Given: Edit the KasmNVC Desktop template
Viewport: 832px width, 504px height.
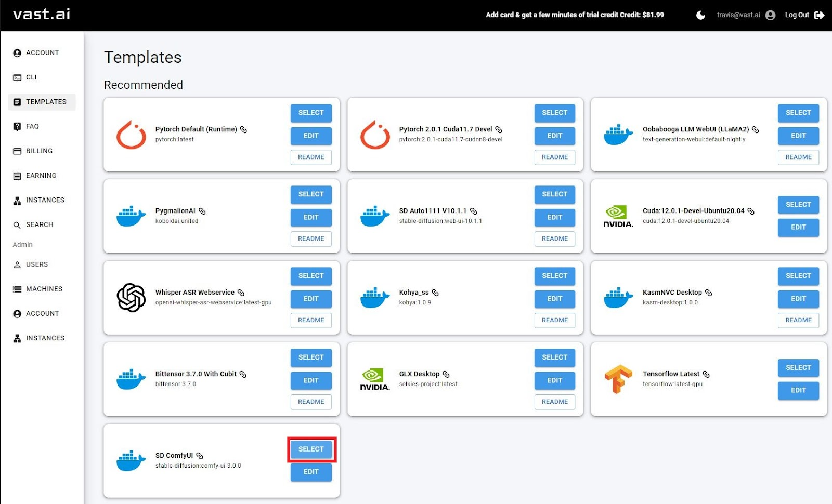Looking at the screenshot, I should click(798, 299).
